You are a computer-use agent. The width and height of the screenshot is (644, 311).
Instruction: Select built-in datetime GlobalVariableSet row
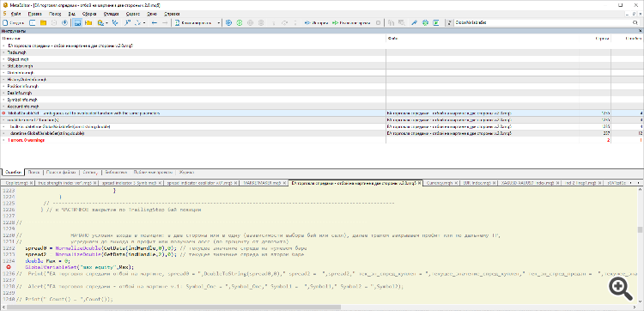(x=322, y=126)
